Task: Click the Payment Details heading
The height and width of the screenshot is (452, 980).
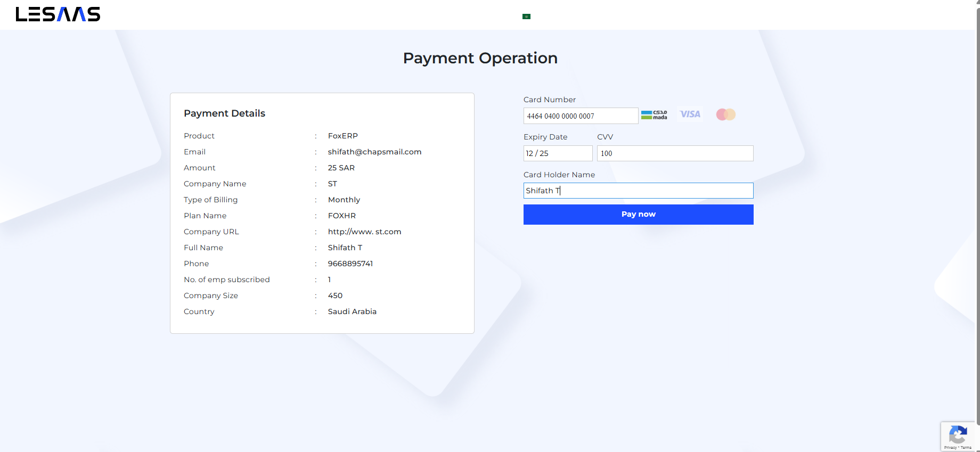Action: pyautogui.click(x=224, y=113)
